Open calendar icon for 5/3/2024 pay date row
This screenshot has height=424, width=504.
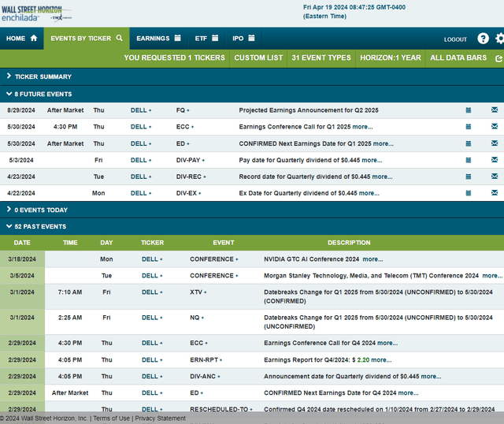469,160
